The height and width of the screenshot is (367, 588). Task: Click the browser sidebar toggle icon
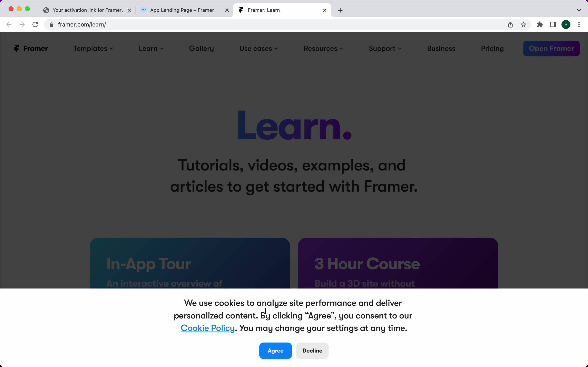[553, 24]
